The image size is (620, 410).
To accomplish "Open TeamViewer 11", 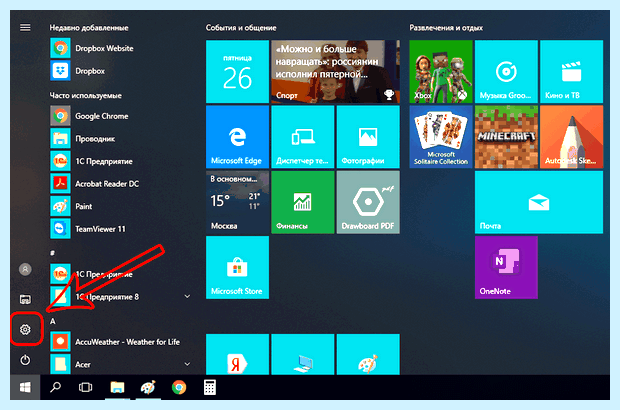I will [x=88, y=229].
